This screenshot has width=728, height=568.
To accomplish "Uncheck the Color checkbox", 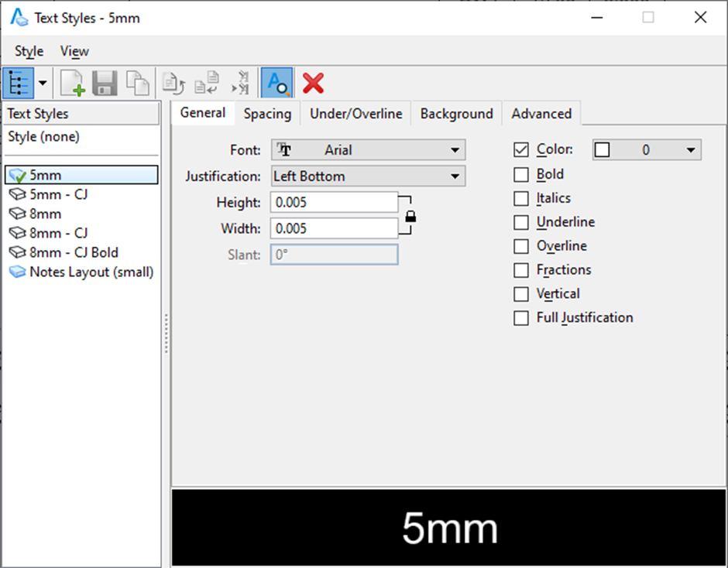I will (521, 149).
